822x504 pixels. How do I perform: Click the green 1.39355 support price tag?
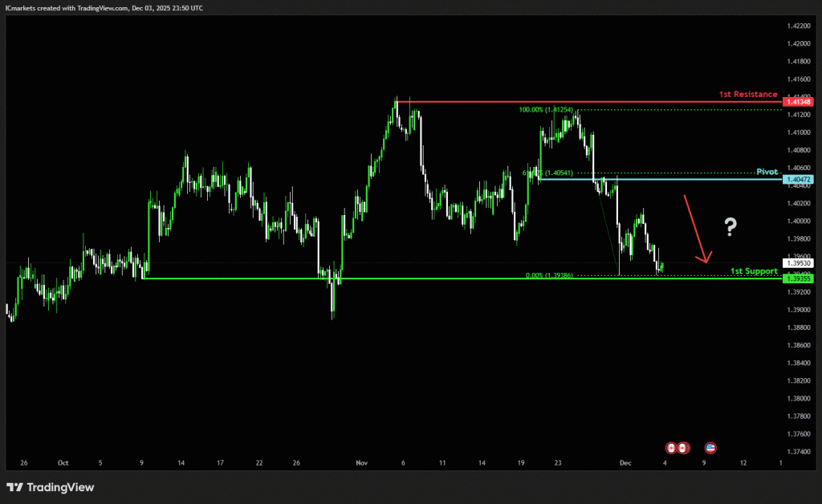[x=800, y=278]
